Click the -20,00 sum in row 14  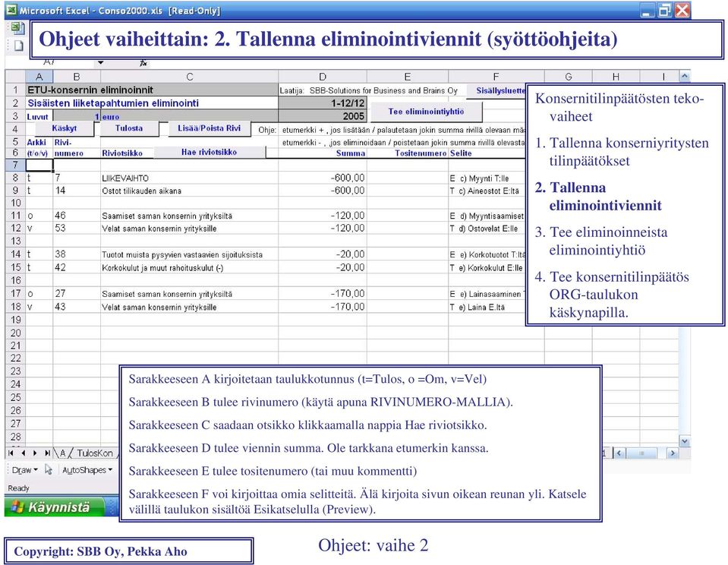[323, 254]
